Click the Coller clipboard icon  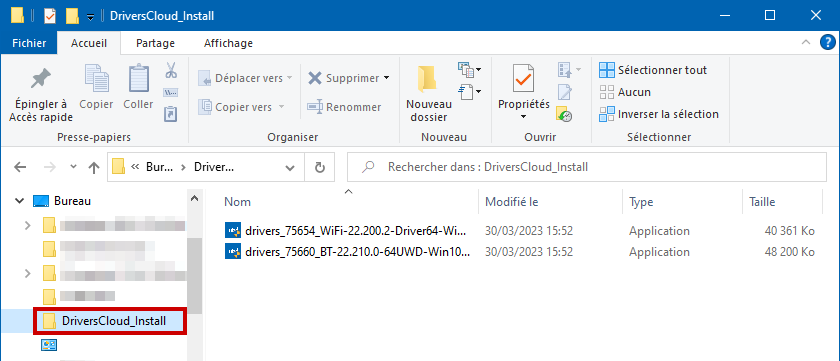138,78
